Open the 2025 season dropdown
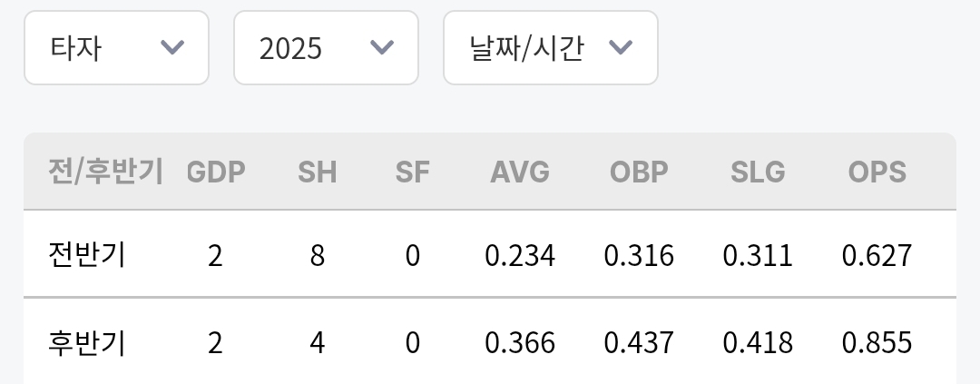980x384 pixels. pos(326,48)
